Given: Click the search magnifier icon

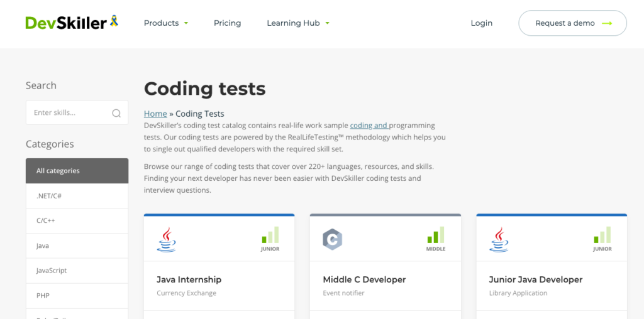Looking at the screenshot, I should coord(116,113).
